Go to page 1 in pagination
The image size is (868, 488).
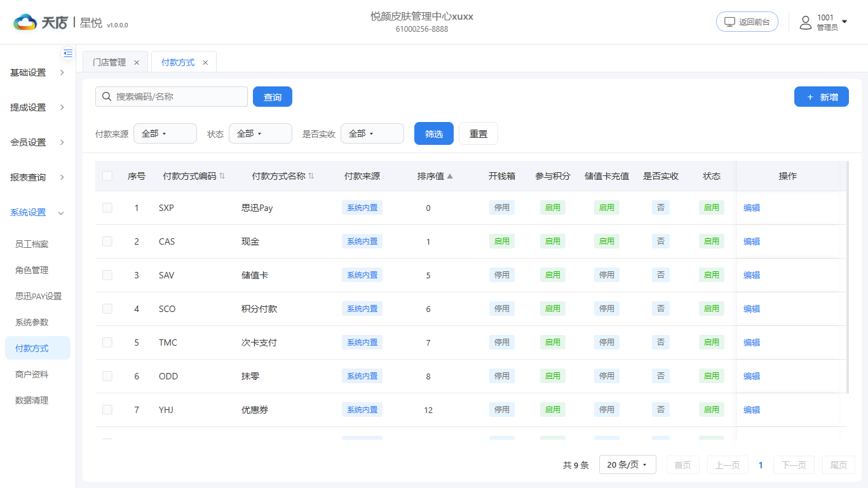click(761, 465)
